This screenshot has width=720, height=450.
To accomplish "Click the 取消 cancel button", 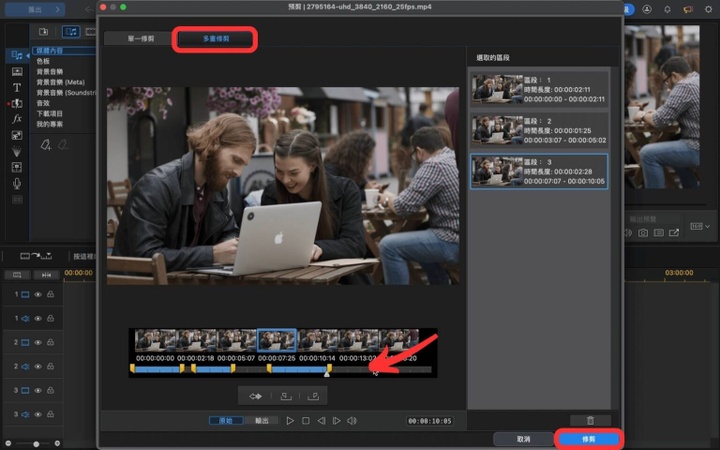I will tap(522, 439).
